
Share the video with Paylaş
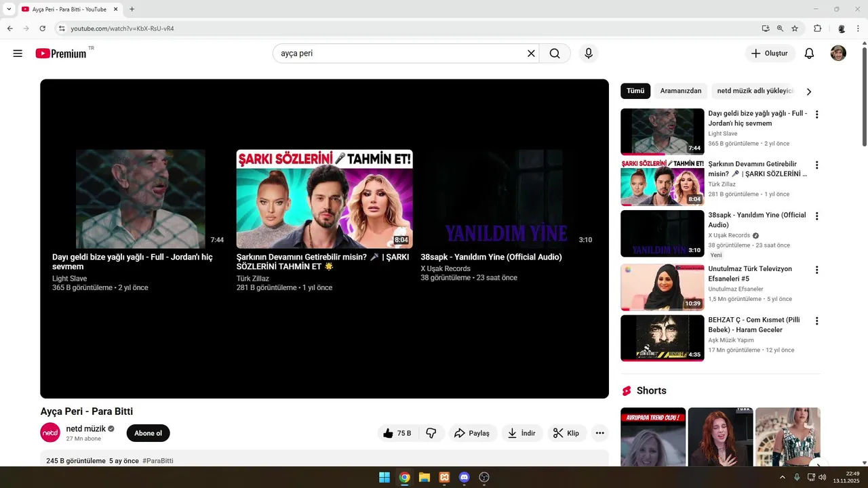pyautogui.click(x=472, y=433)
